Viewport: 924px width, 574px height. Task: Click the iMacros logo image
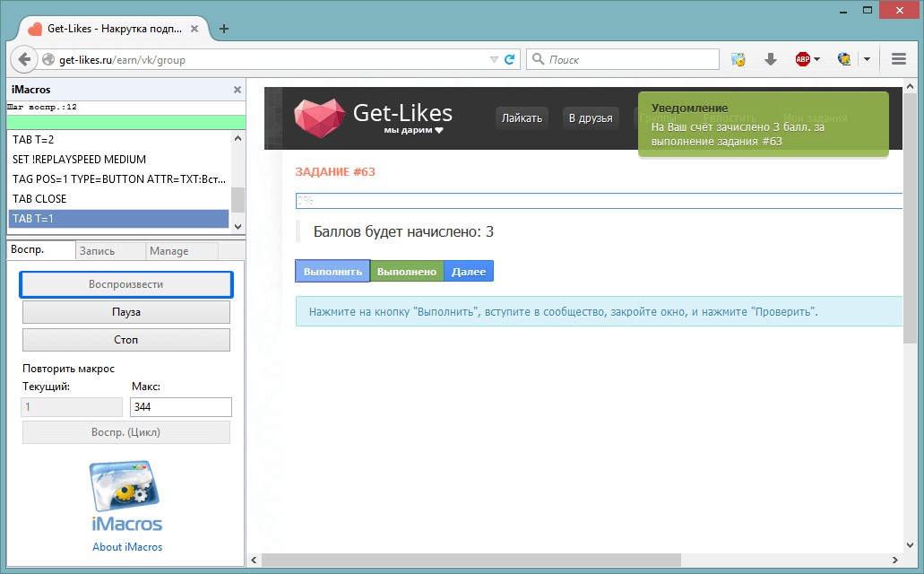tap(126, 496)
